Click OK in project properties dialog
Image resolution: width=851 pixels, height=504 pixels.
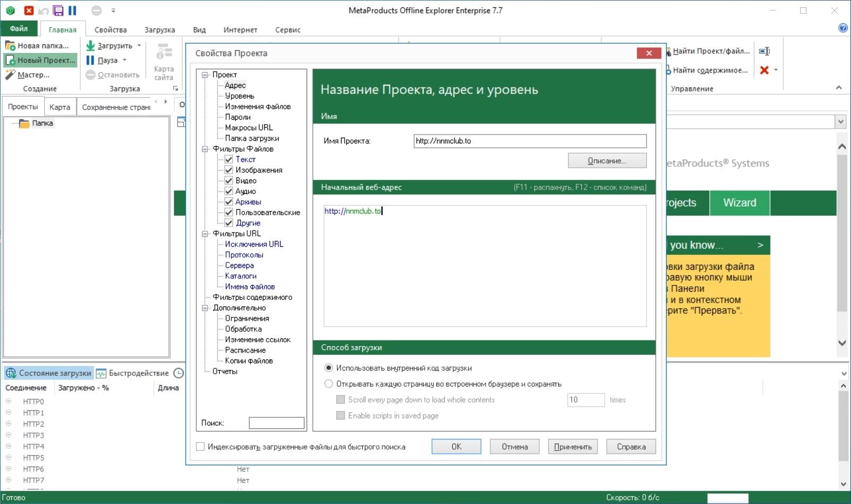tap(456, 447)
